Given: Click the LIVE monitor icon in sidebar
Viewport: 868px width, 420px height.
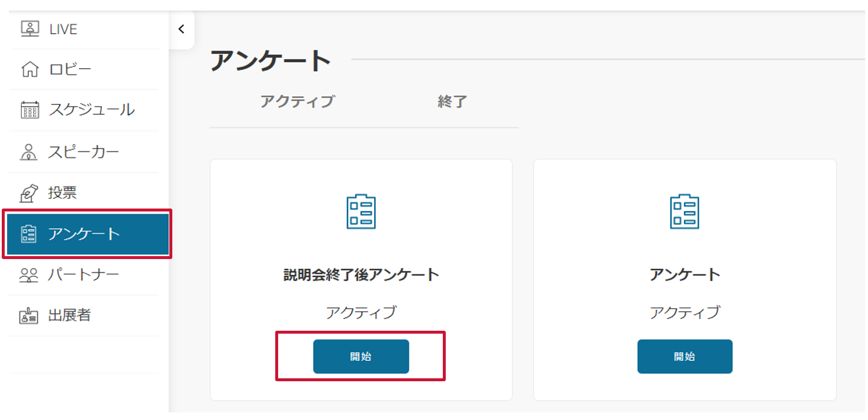Looking at the screenshot, I should click(29, 29).
